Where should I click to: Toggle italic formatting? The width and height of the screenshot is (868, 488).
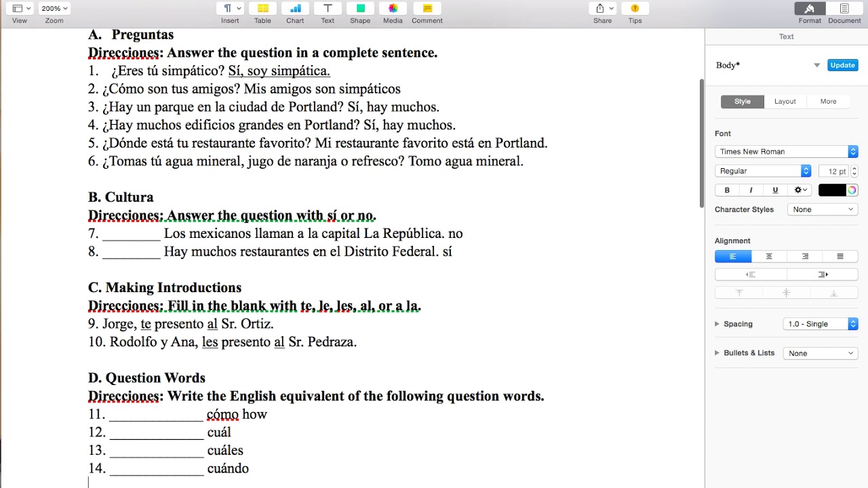(x=751, y=190)
